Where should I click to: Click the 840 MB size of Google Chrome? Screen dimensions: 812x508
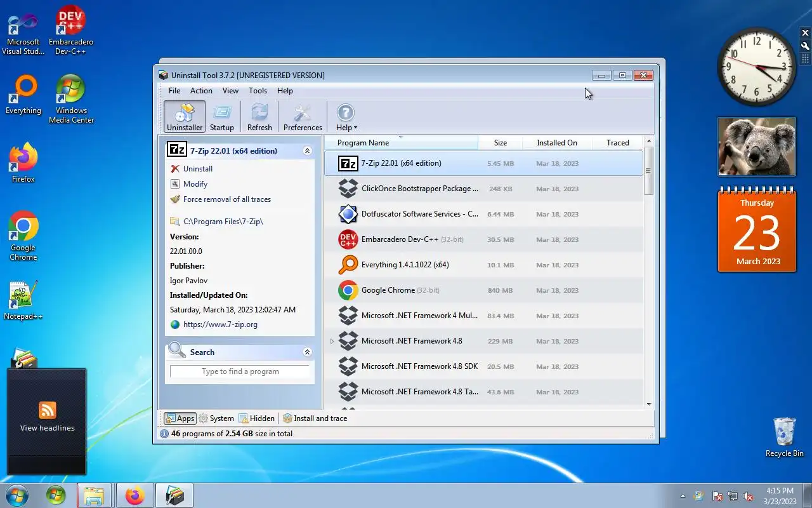501,290
